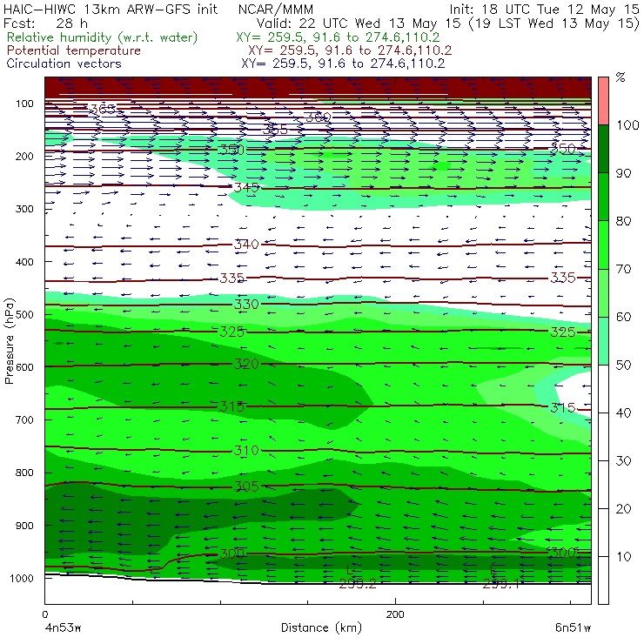
Task: Click the 70–80% bright green colorbar segment
Action: point(603,245)
